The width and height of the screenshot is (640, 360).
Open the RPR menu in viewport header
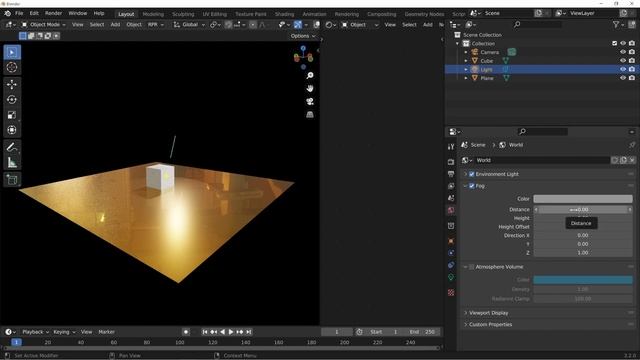tap(155, 25)
